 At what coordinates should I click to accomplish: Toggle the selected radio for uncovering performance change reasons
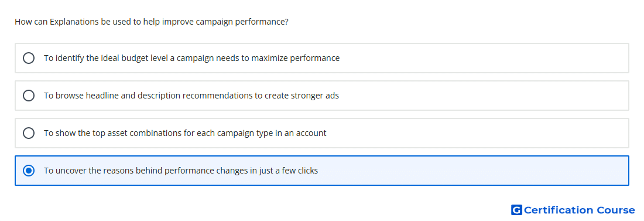point(29,171)
